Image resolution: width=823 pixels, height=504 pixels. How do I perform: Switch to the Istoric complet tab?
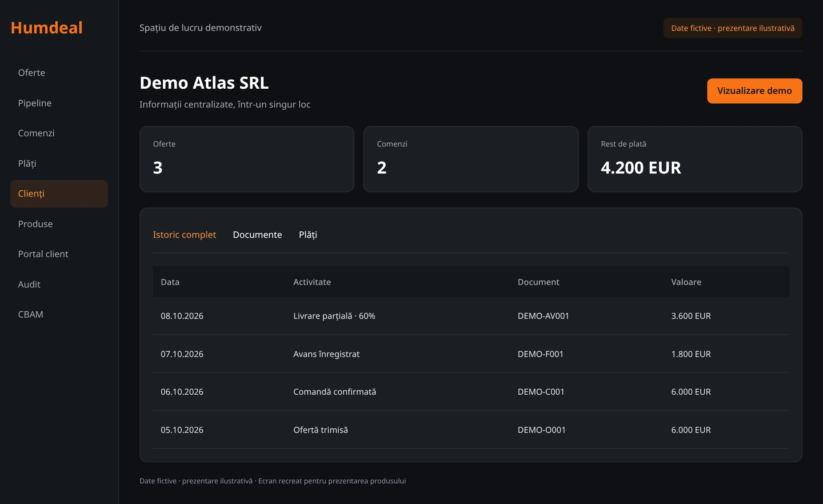pyautogui.click(x=184, y=235)
